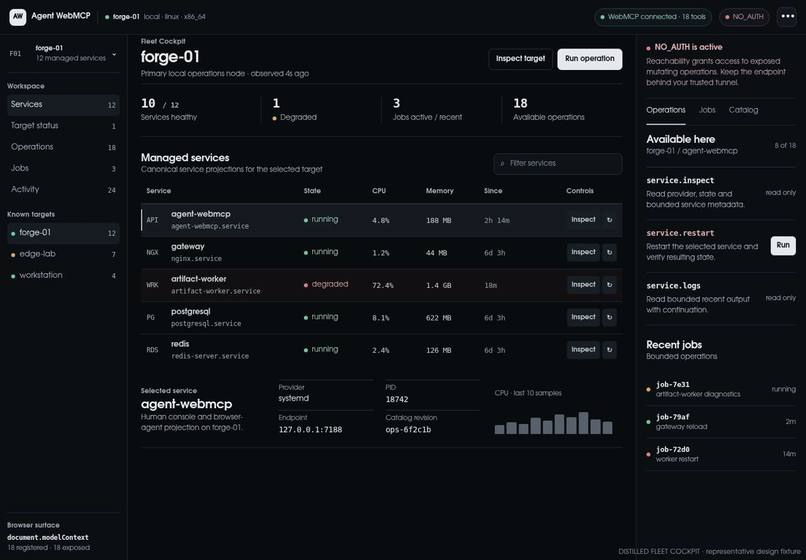Click the endpoint 127.0.0.1:7188
The width and height of the screenshot is (806, 560).
tap(310, 430)
